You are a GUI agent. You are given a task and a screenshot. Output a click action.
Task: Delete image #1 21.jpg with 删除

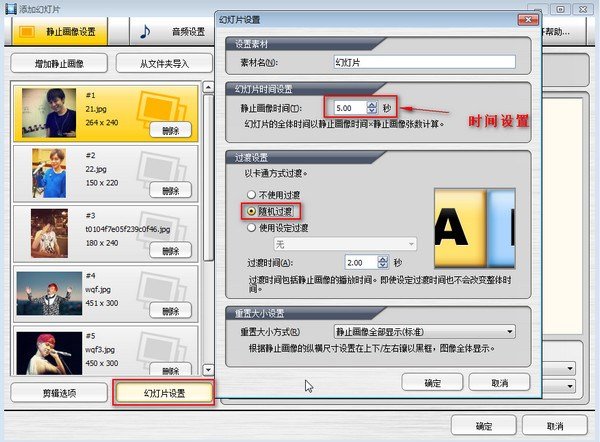[x=171, y=131]
